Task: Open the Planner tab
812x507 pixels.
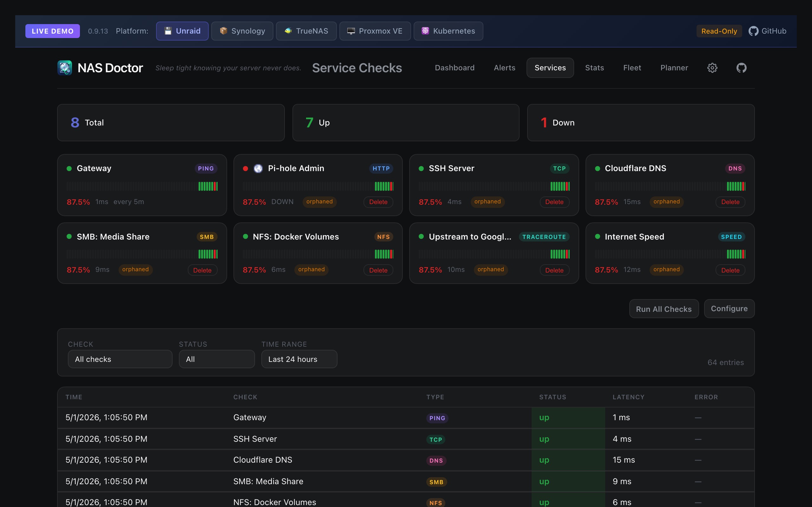Action: pos(674,68)
